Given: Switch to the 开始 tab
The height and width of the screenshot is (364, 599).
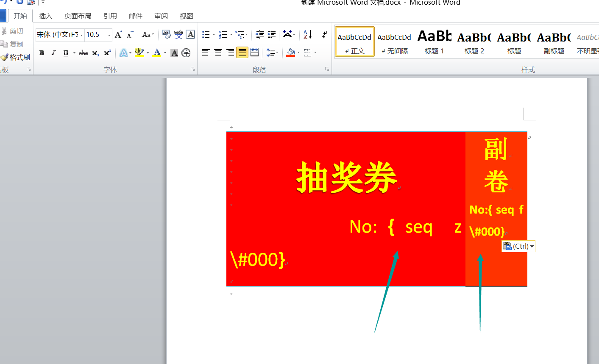Looking at the screenshot, I should click(20, 16).
